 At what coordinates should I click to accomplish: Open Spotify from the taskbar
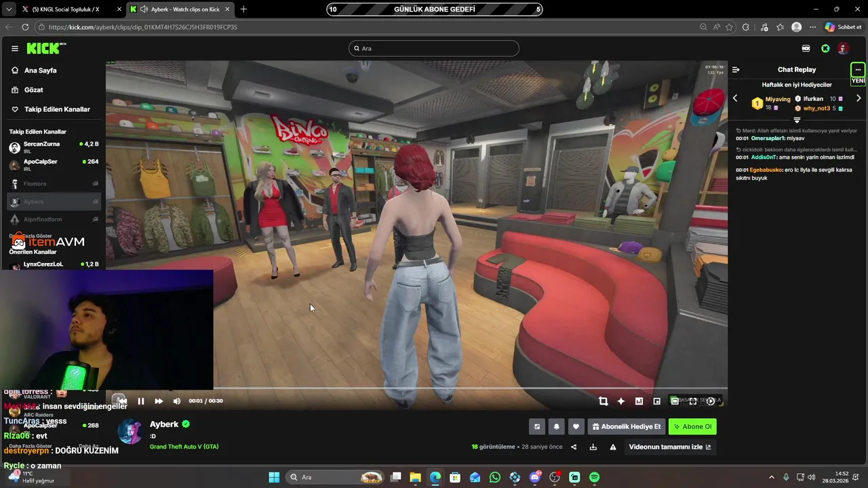click(595, 477)
